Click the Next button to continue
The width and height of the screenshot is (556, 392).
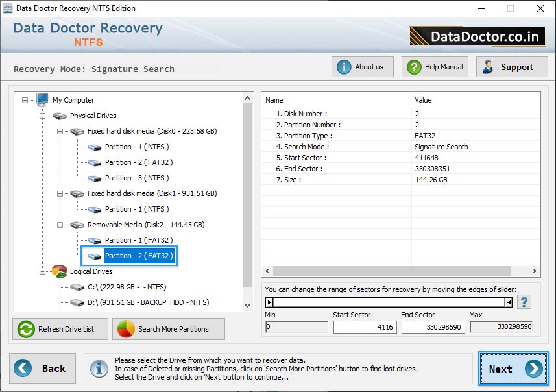513,368
